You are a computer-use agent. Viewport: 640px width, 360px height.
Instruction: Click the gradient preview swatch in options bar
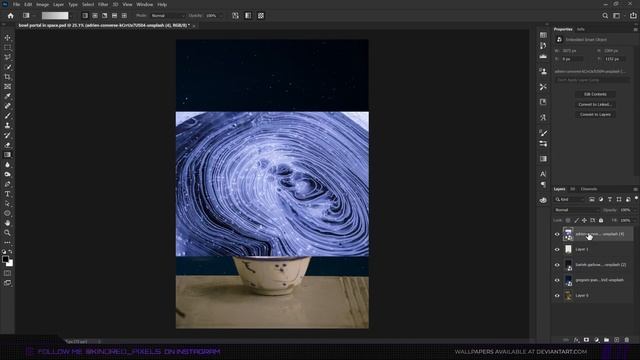55,16
